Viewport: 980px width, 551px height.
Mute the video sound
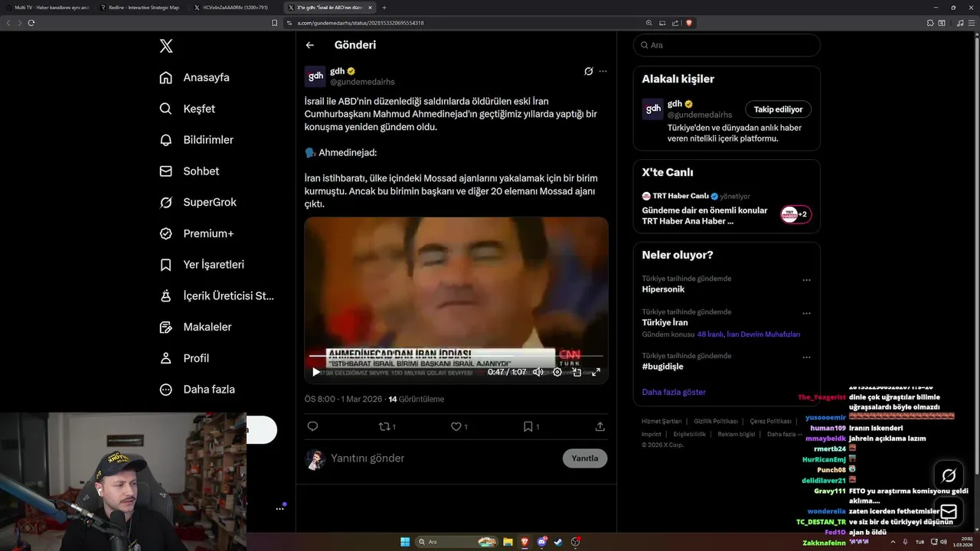point(538,372)
